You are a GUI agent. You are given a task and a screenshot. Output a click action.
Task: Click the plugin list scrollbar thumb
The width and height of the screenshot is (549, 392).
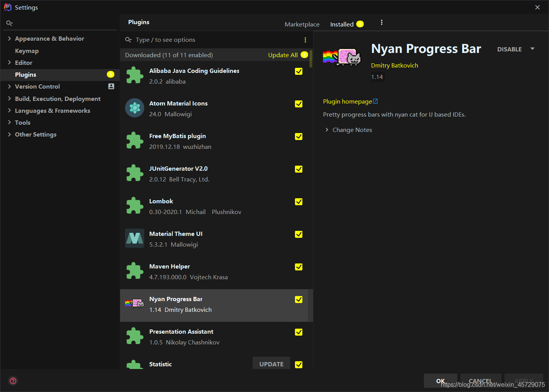click(311, 59)
